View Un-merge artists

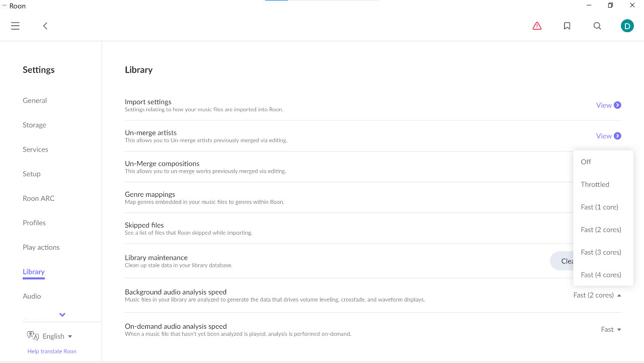coord(608,136)
